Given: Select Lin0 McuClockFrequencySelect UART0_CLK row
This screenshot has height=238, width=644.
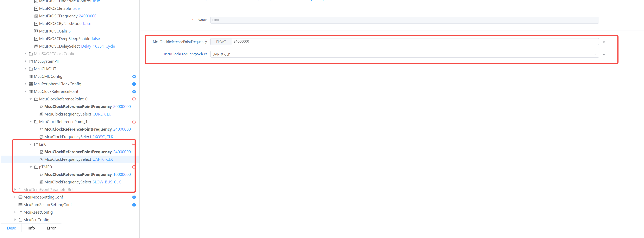Looking at the screenshot, I should click(70, 159).
